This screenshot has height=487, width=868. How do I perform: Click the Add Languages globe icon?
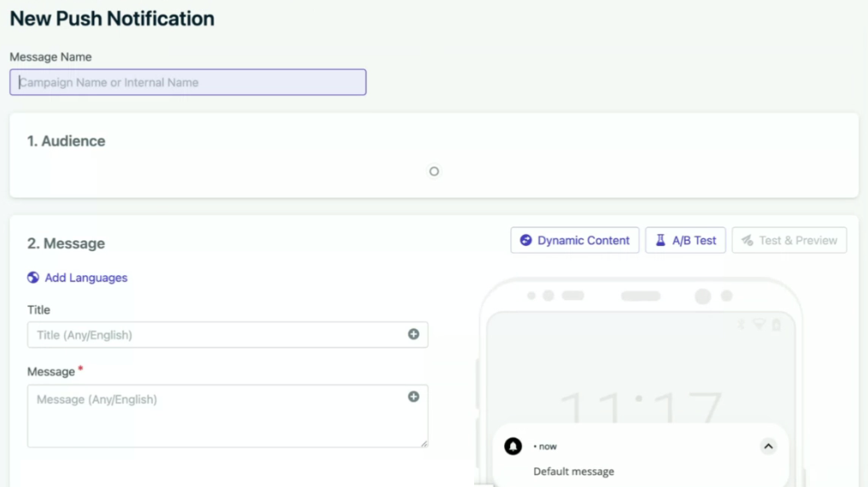[33, 278]
